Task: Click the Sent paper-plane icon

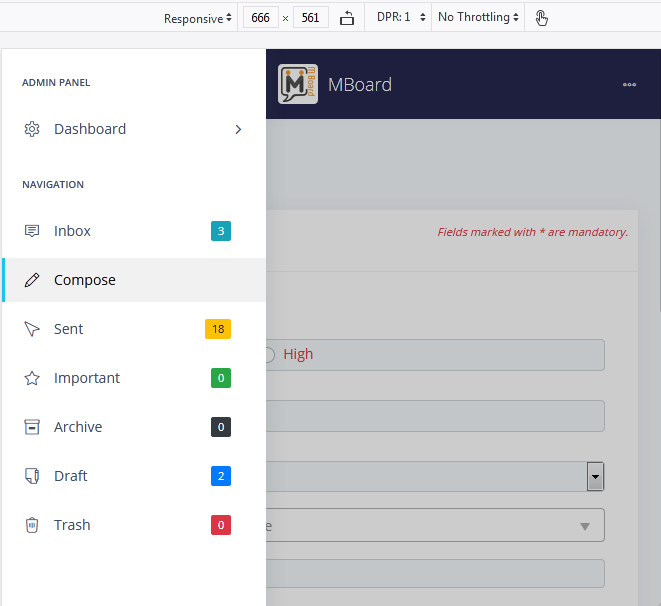Action: pos(32,329)
